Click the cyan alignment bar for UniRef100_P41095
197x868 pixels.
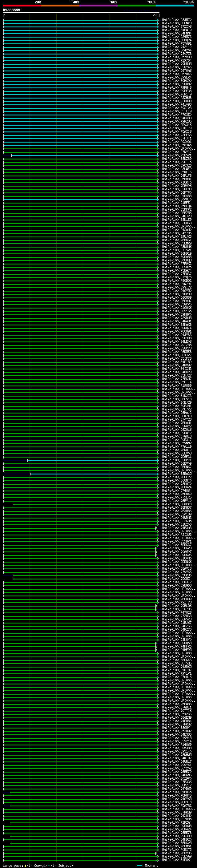[81, 104]
